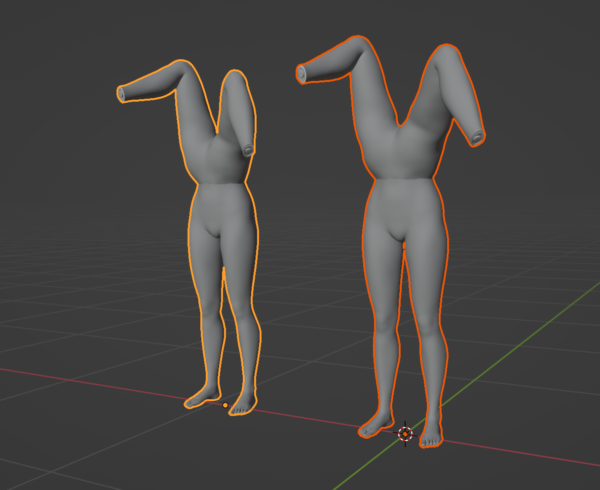Click the right model's shorter bent arm opening
This screenshot has height=490, width=600.
[x=478, y=136]
